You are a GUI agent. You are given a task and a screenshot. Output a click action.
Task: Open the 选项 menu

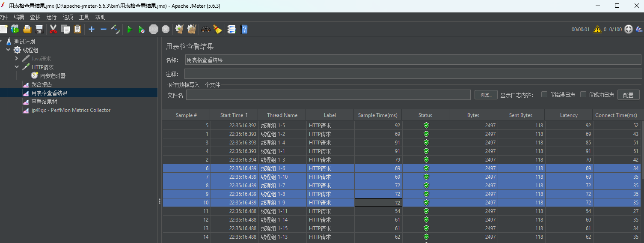68,17
